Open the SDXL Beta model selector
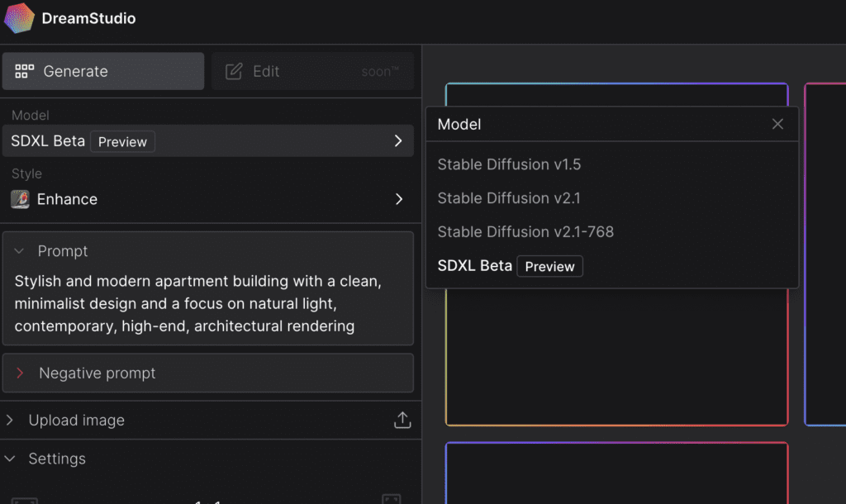The height and width of the screenshot is (504, 846). pos(207,140)
